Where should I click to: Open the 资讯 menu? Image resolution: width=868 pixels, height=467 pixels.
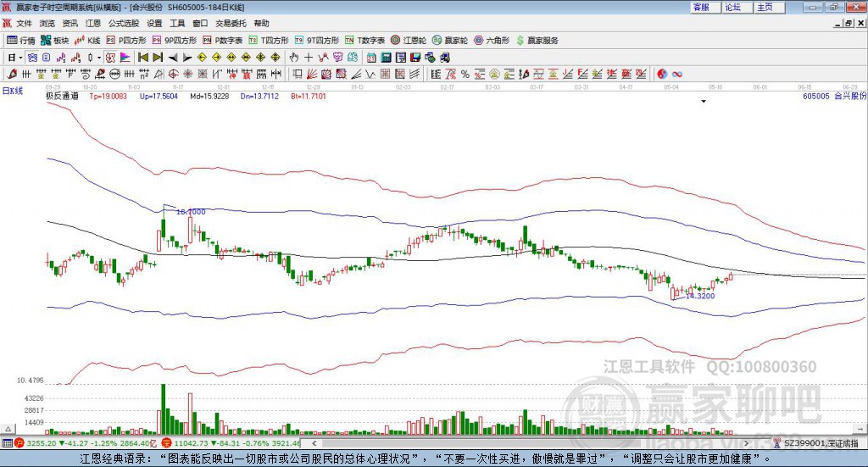[70, 23]
